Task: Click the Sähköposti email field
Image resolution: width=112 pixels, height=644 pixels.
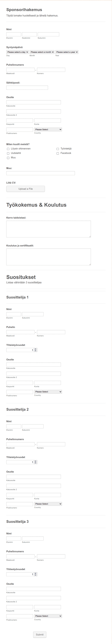Action: 27,88
